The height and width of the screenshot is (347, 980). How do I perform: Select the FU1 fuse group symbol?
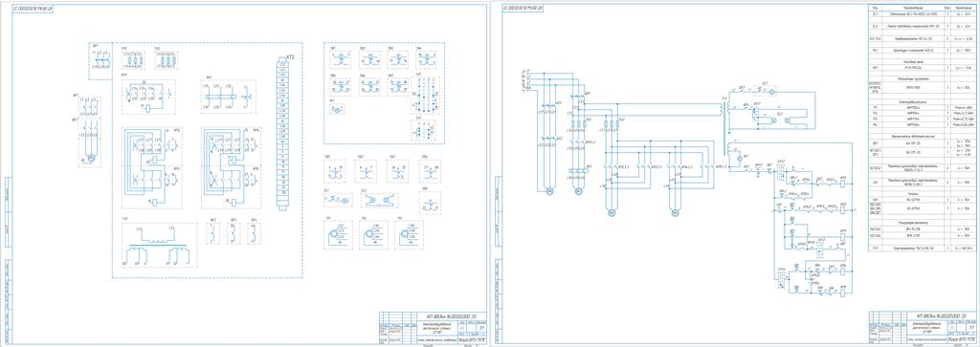132,60
